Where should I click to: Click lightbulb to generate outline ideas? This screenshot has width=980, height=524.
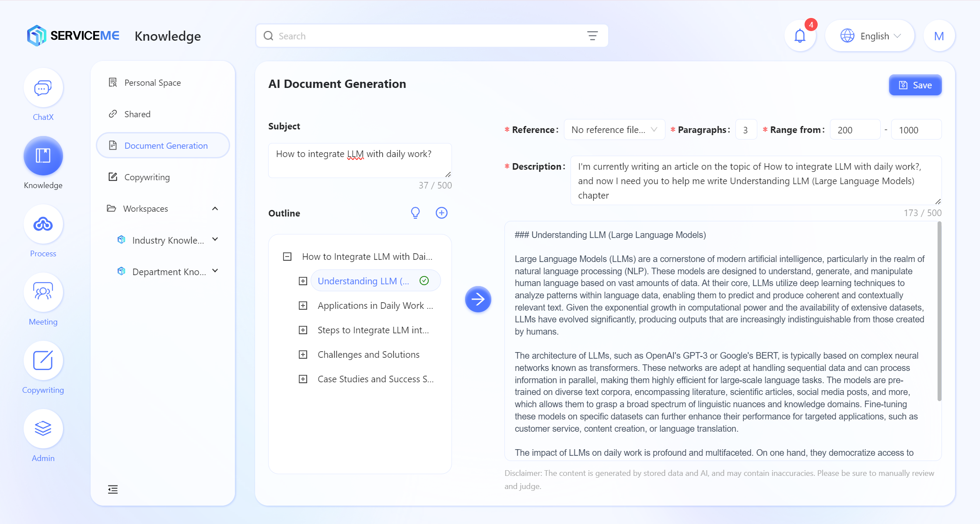(x=415, y=213)
